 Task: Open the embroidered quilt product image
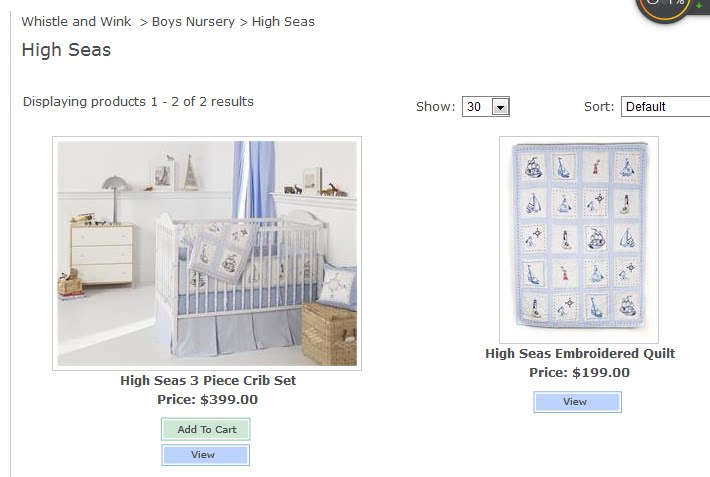(x=579, y=240)
